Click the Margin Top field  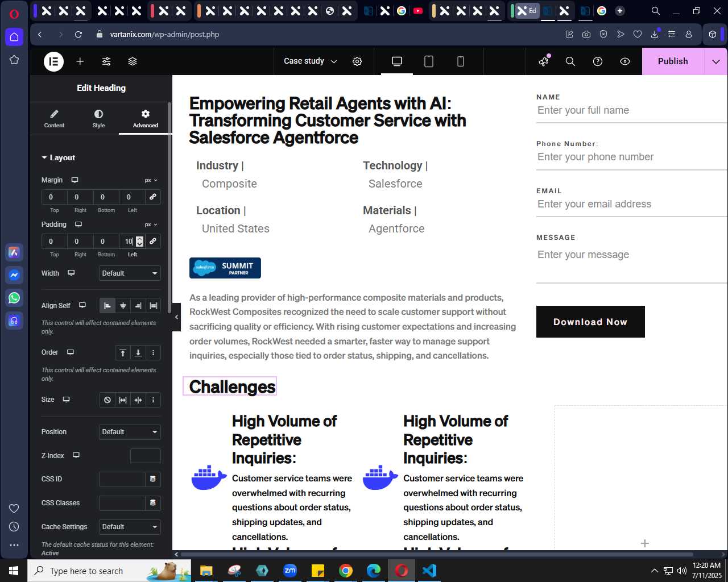pos(55,197)
